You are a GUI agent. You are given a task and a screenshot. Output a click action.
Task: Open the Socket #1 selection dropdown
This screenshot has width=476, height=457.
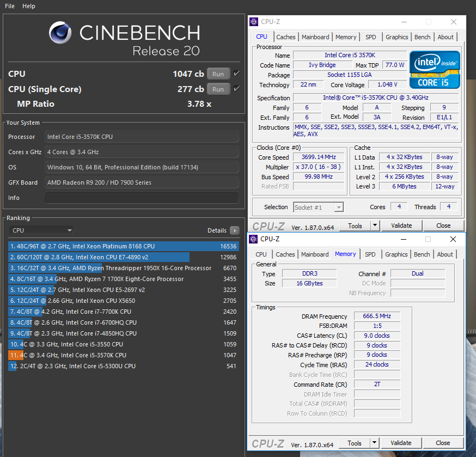(x=318, y=208)
